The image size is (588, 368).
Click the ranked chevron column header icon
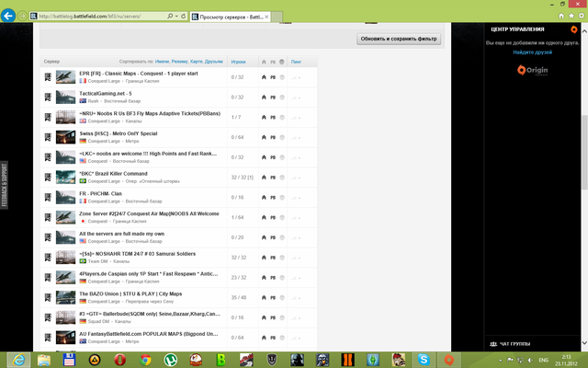[264, 62]
